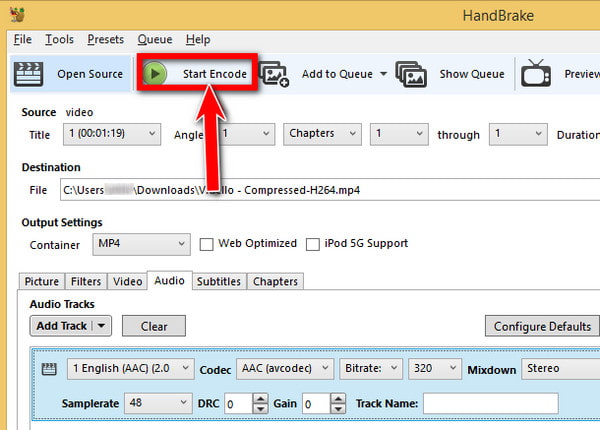
Task: Expand the 320 bitrate value dropdown
Action: (435, 368)
